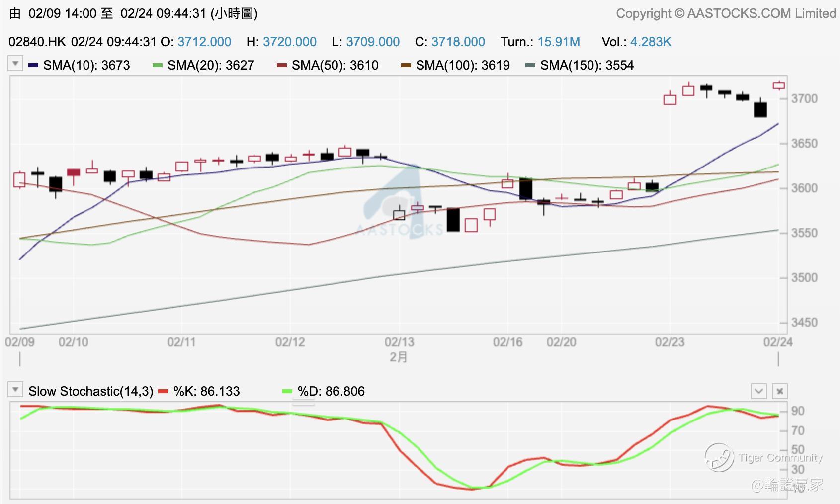The height and width of the screenshot is (504, 840).
Task: Click the high price 3720.000
Action: click(x=290, y=42)
